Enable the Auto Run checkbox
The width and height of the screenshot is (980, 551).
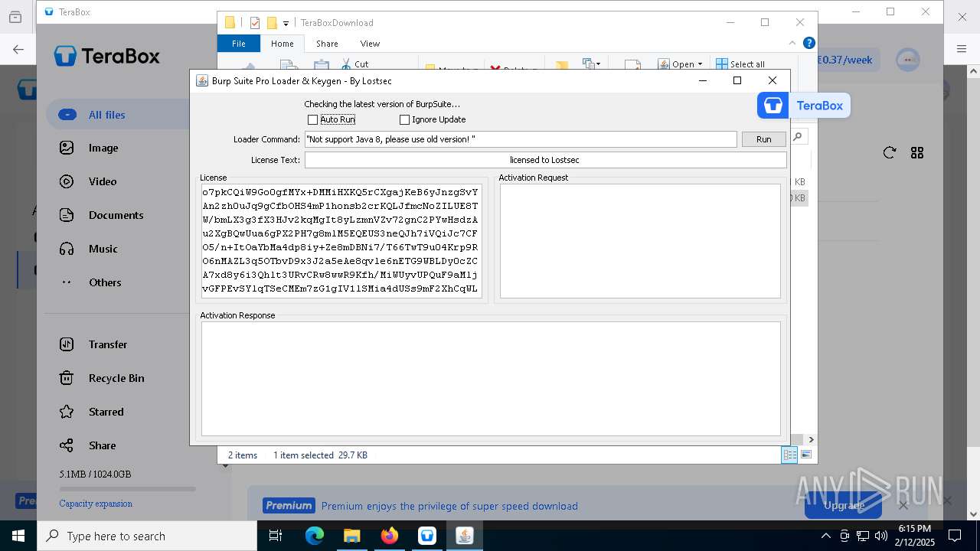312,119
